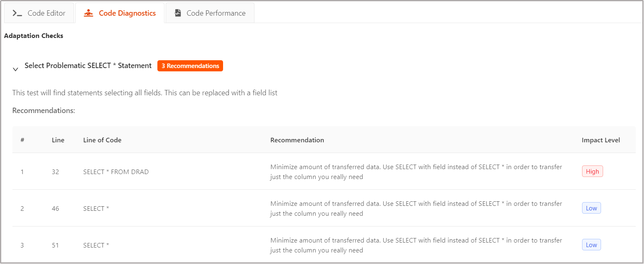The width and height of the screenshot is (644, 264).
Task: Click line number 51 in row 3
Action: pos(55,245)
